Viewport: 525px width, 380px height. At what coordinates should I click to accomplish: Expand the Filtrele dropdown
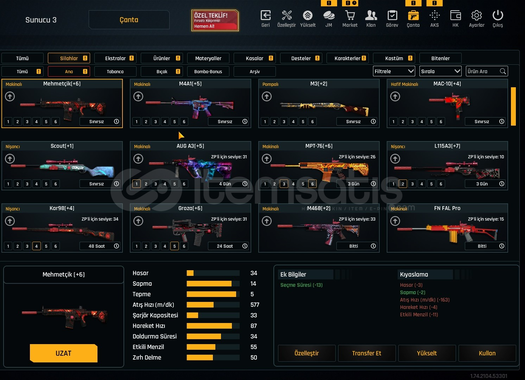[394, 71]
